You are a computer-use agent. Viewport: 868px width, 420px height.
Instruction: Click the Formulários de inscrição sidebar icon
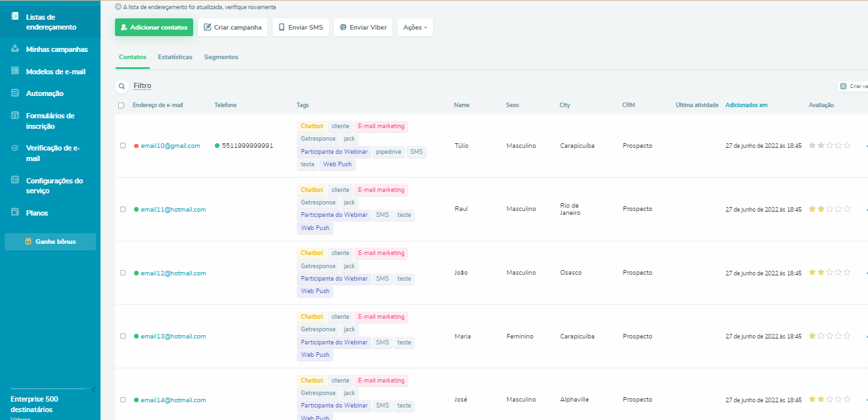coord(14,116)
